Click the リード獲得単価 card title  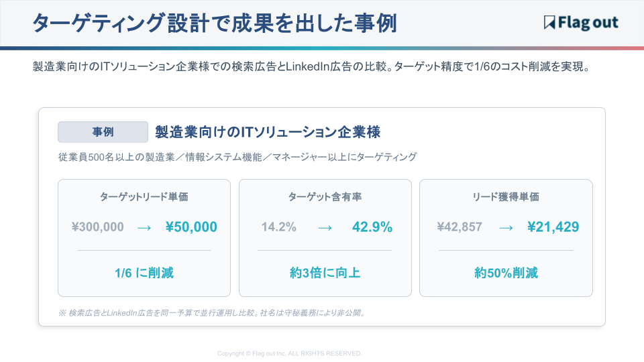[506, 197]
